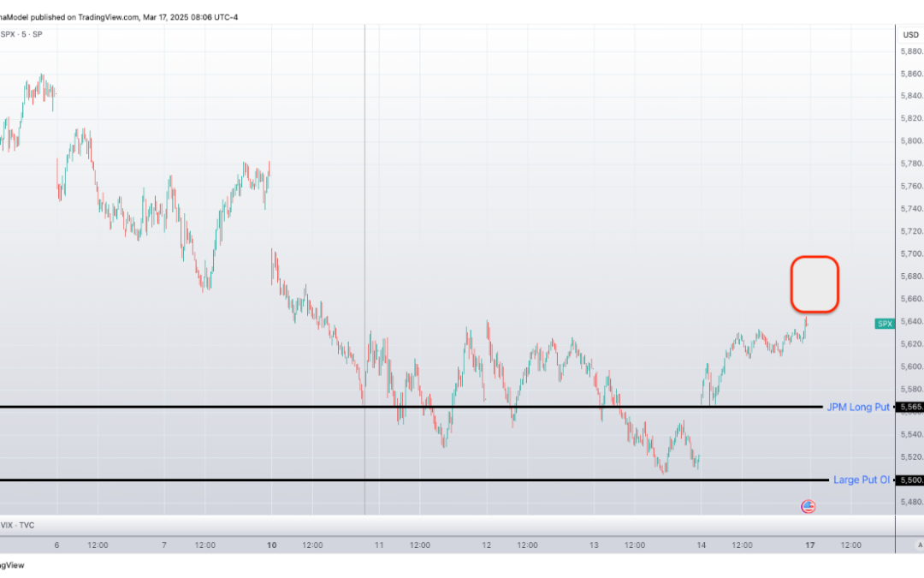Image resolution: width=924 pixels, height=578 pixels.
Task: Click the 17 date marker on timeline
Action: coord(808,545)
